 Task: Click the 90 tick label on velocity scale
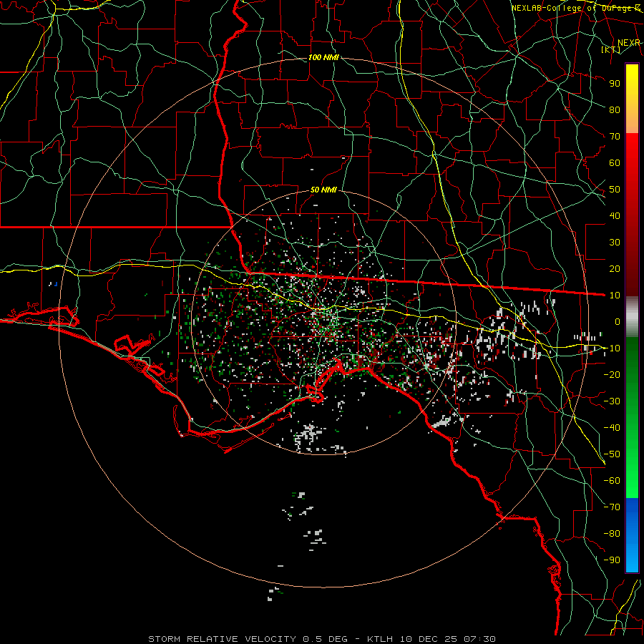(x=615, y=84)
